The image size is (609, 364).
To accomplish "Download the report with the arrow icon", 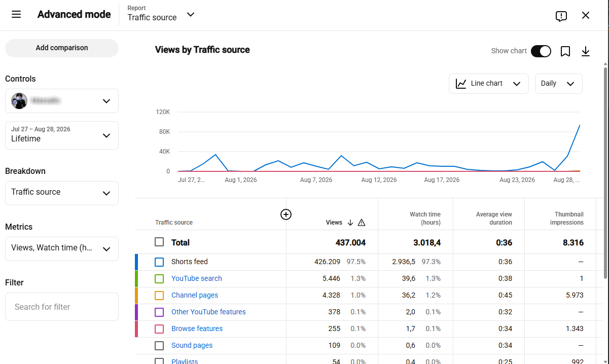I will click(x=586, y=51).
